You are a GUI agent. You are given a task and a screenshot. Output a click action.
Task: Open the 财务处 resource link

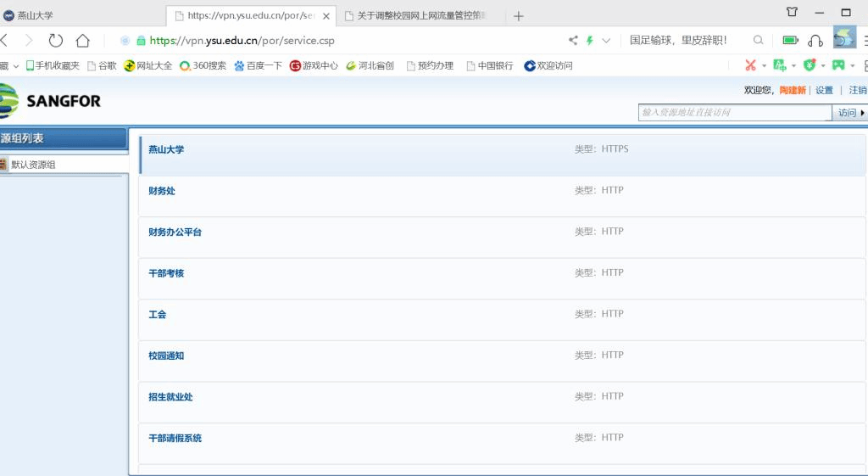(161, 191)
